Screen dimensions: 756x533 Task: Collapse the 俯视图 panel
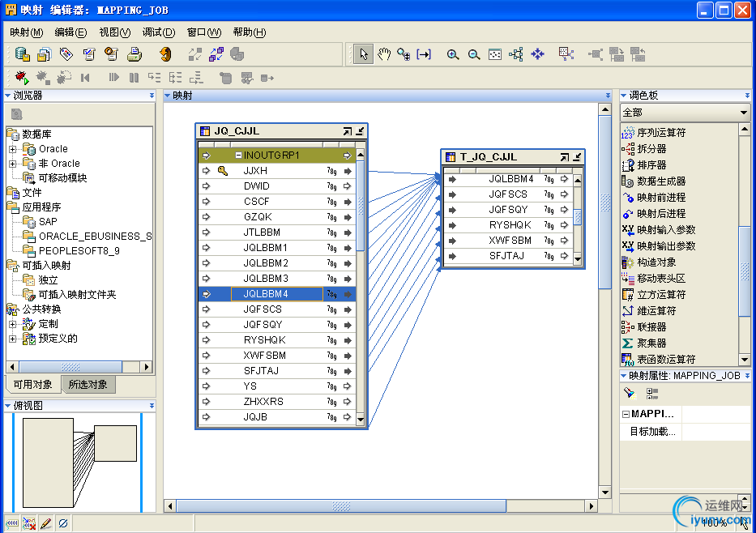pos(8,406)
